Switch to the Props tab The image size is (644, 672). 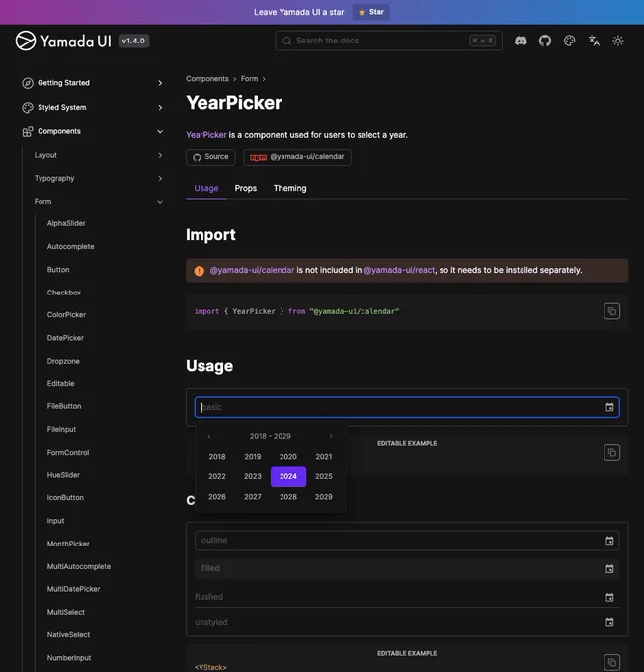246,188
